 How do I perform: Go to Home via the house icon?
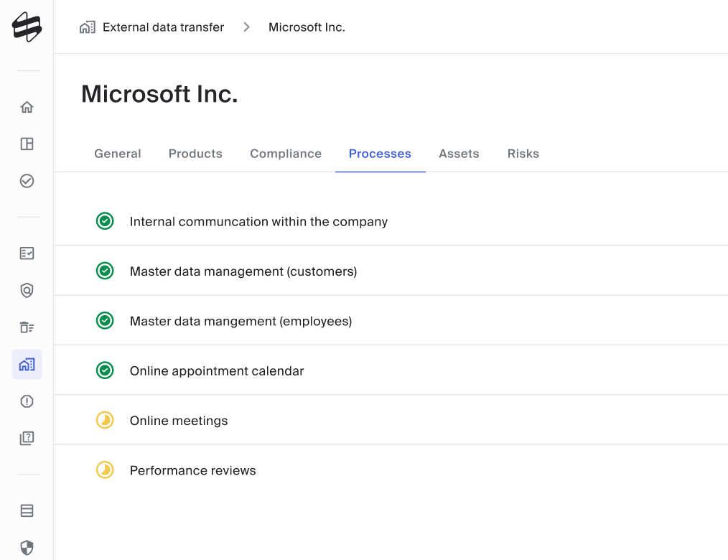(x=27, y=107)
